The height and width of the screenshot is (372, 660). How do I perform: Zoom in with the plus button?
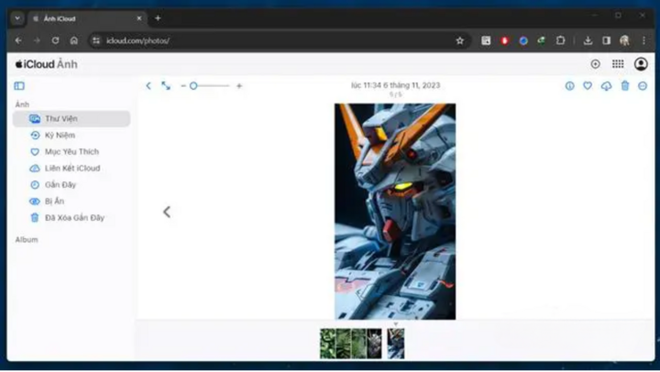(x=239, y=86)
